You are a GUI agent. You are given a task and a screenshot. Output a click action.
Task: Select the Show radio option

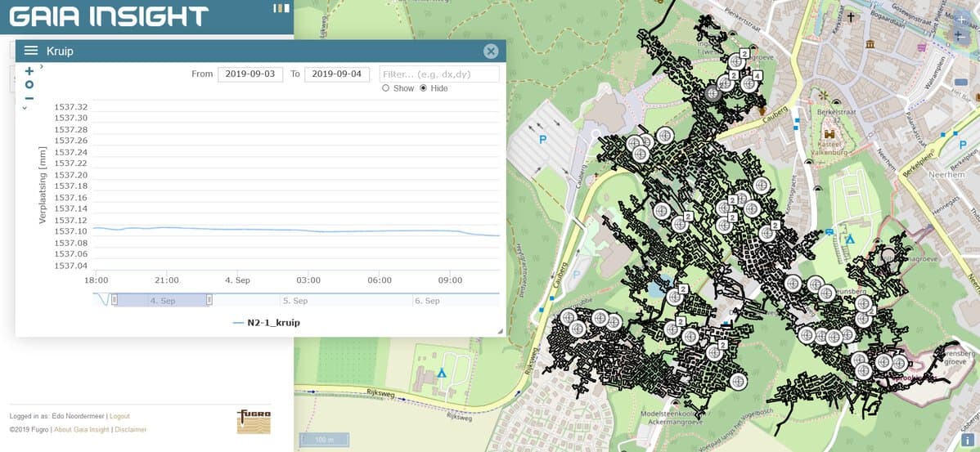point(385,88)
